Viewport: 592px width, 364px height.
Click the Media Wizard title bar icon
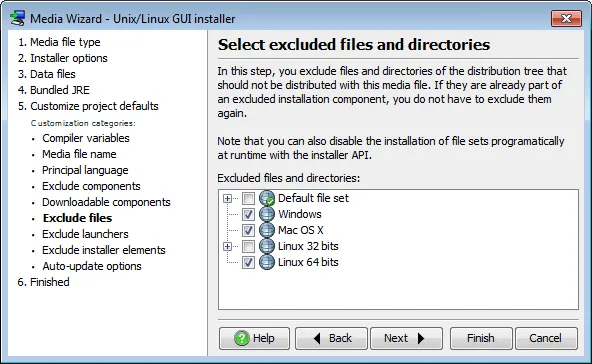tap(17, 18)
